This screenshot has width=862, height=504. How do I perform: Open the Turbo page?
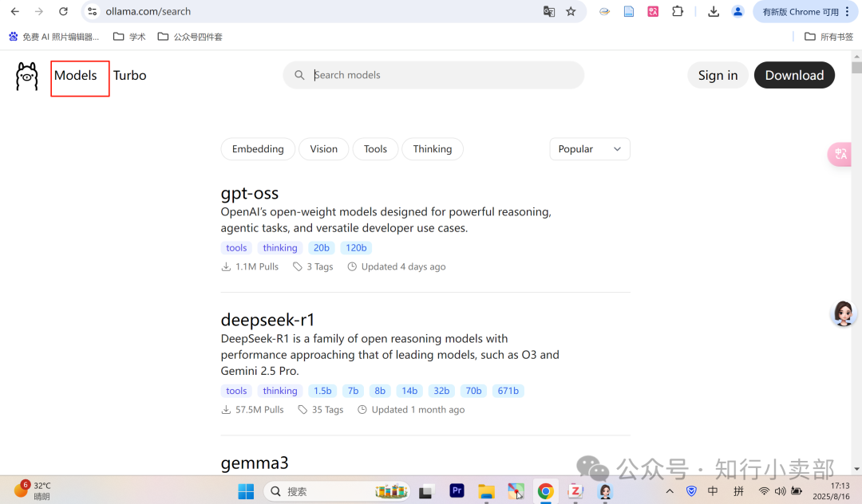pyautogui.click(x=130, y=76)
